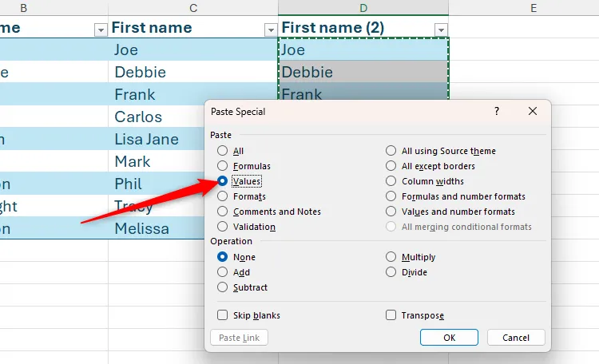Tick the Transpose checkbox
The width and height of the screenshot is (599, 364).
[x=391, y=315]
